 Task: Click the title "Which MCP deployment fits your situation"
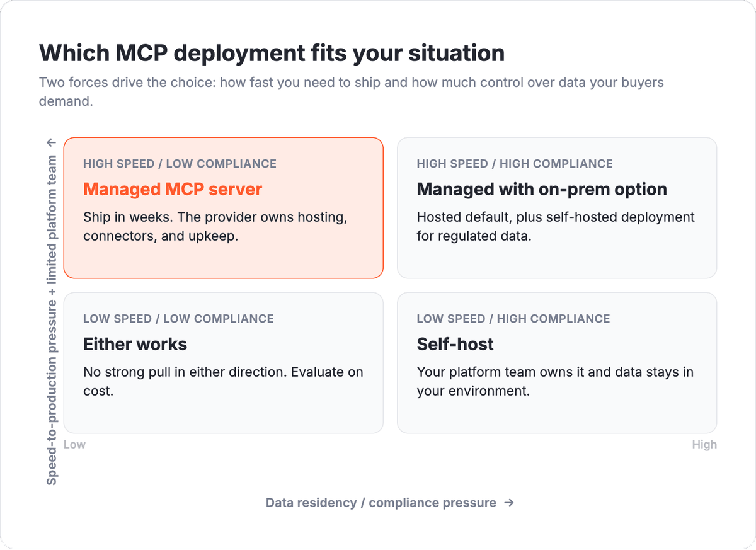pos(272,53)
